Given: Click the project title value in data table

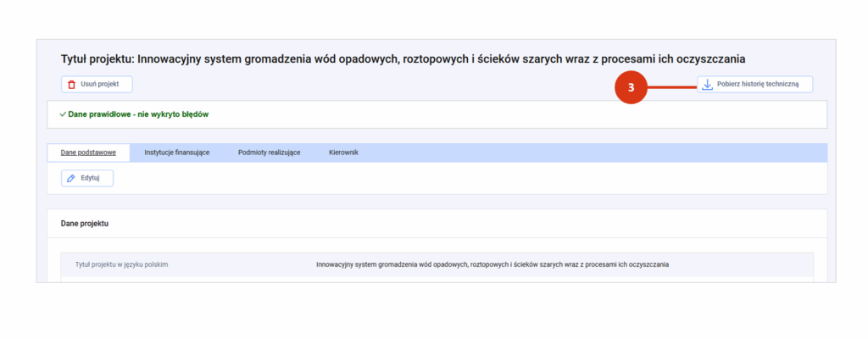Looking at the screenshot, I should (x=492, y=264).
